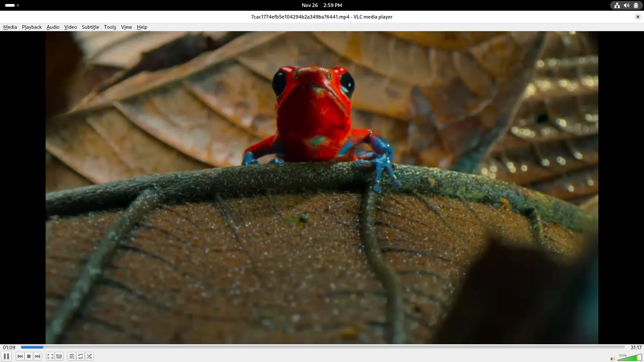The image size is (644, 362).
Task: Toggle loop repeat mode
Action: pos(80,356)
